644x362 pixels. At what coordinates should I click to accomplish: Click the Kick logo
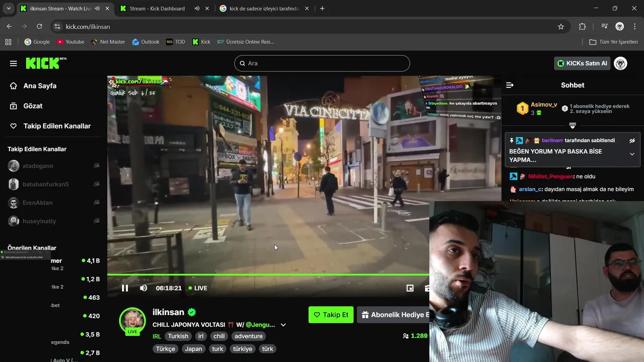point(46,63)
